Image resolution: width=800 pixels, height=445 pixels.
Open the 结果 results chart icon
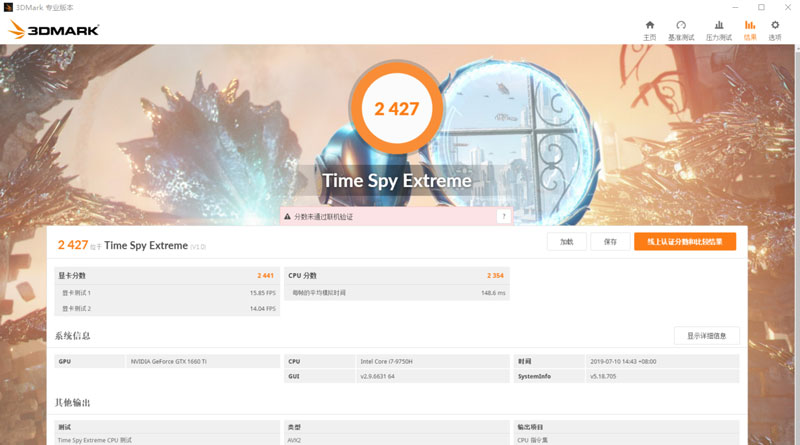click(750, 30)
